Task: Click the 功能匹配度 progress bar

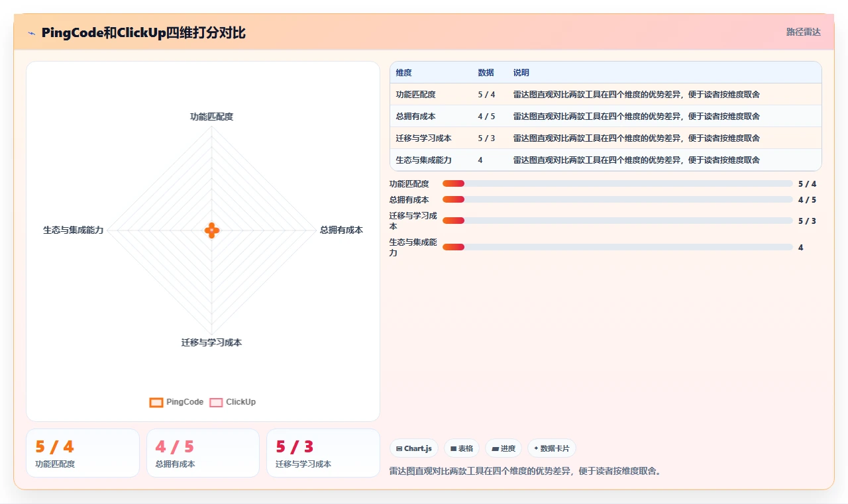Action: click(x=617, y=183)
